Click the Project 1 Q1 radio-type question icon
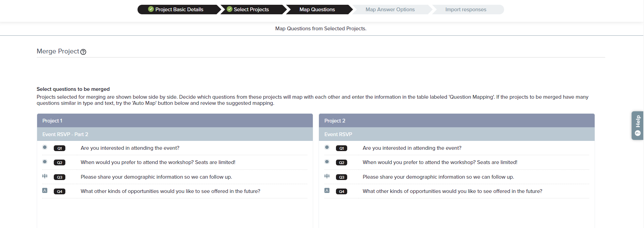644x228 pixels. pos(45,147)
